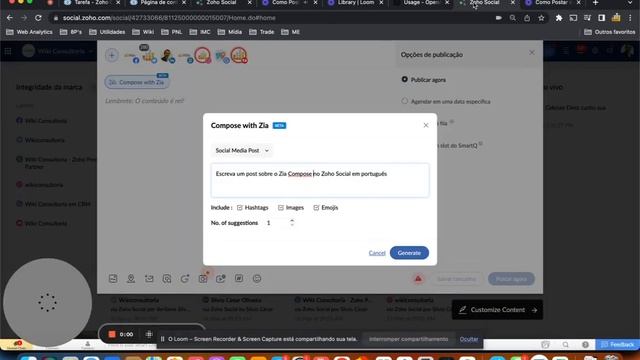This screenshot has height=360, width=640.
Task: Click the Customize Content button
Action: tap(497, 310)
